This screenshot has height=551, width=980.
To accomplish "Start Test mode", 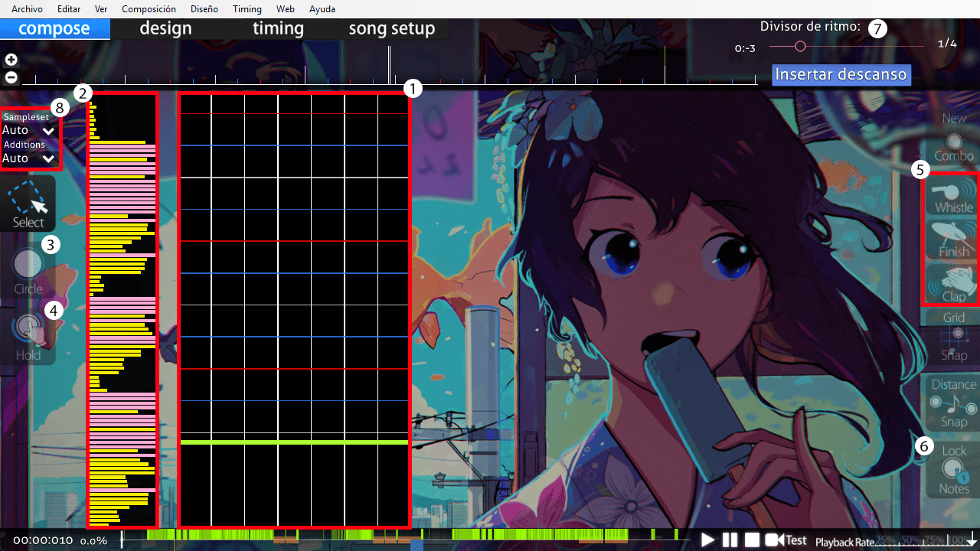I will [787, 540].
